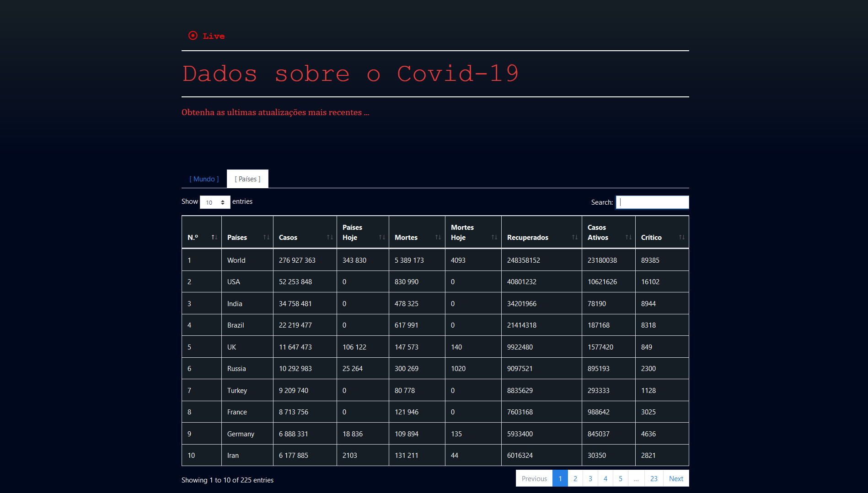This screenshot has height=493, width=868.
Task: Click India critical value 8944
Action: tap(648, 303)
